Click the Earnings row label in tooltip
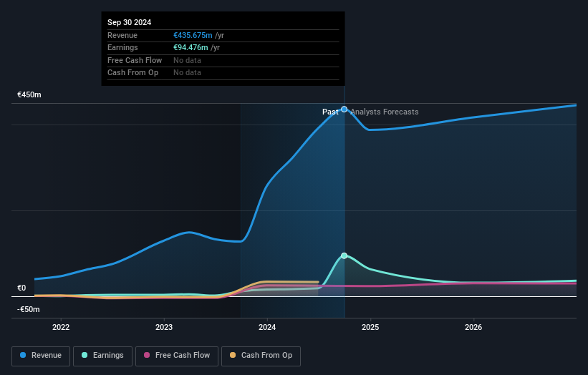Image resolution: width=588 pixels, height=375 pixels. point(122,47)
